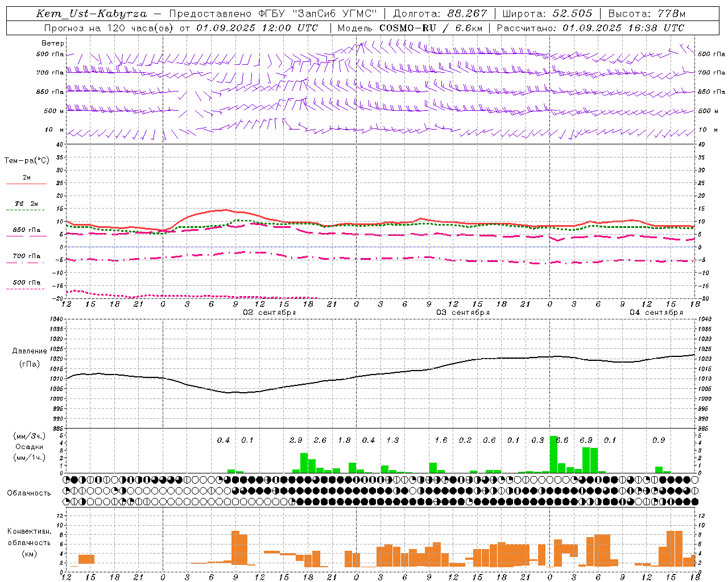Click the 0.2 precipitation total value

click(465, 440)
